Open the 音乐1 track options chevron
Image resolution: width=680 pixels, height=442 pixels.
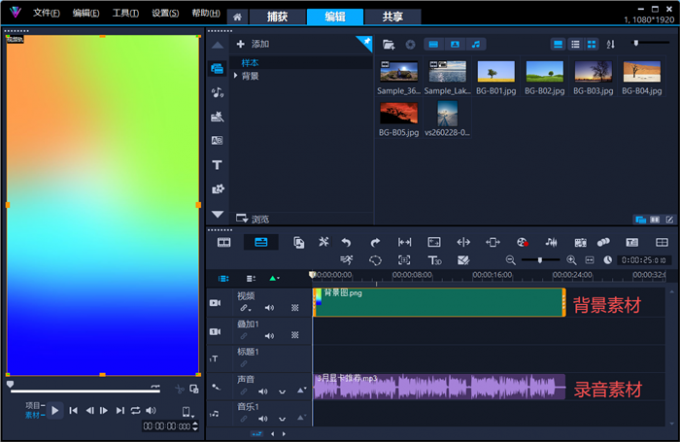pyautogui.click(x=282, y=419)
